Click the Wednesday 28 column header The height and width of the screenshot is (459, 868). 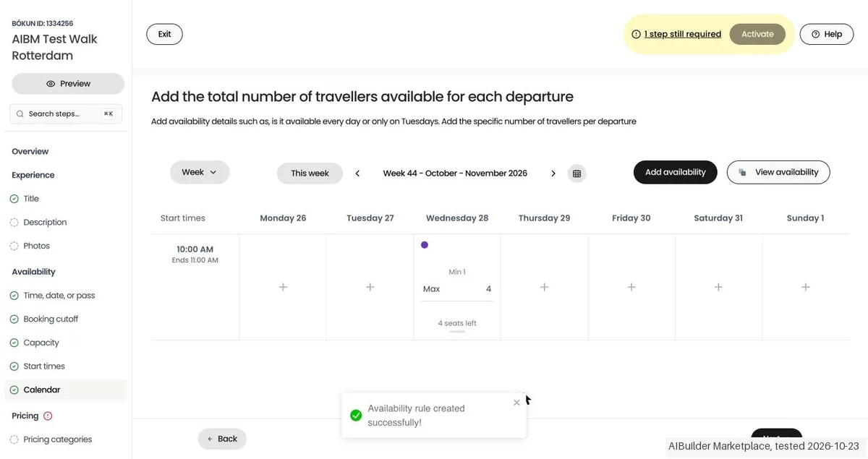pos(457,218)
